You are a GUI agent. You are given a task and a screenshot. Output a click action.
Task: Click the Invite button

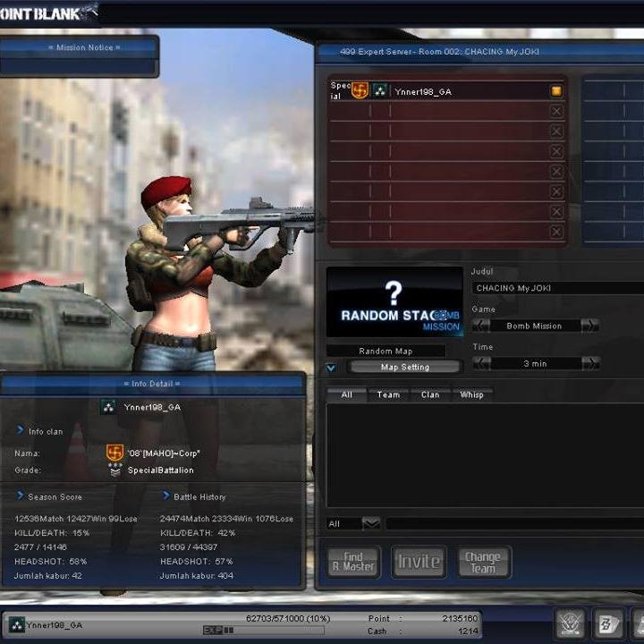coord(419,562)
